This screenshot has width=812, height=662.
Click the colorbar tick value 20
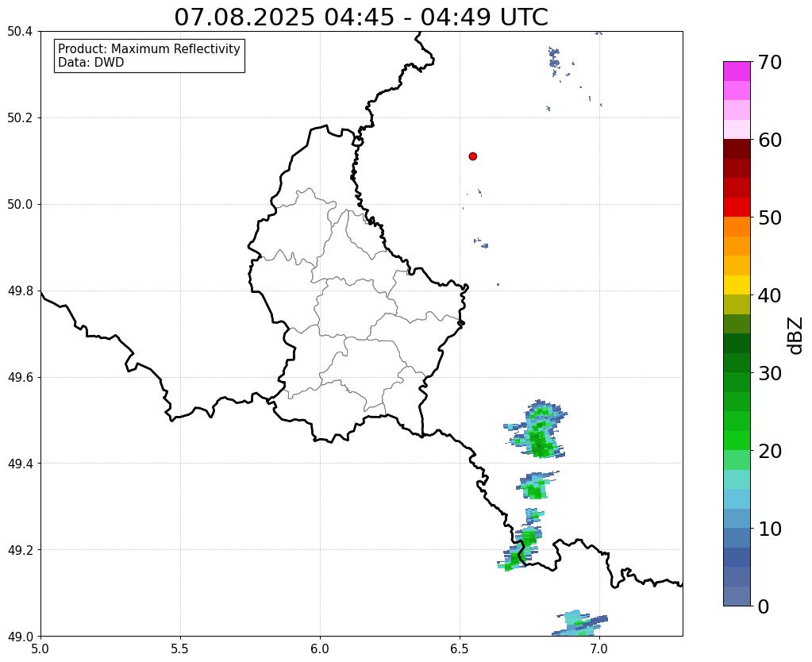pyautogui.click(x=770, y=451)
